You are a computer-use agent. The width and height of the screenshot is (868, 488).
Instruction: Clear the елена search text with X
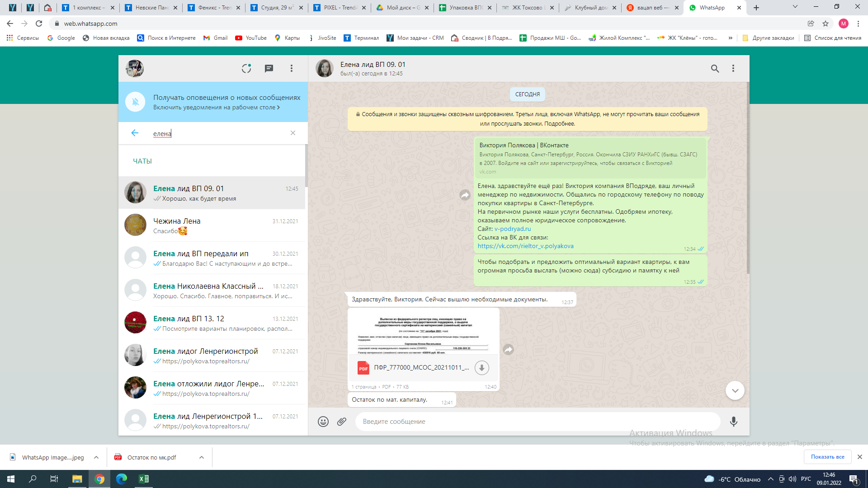click(293, 133)
